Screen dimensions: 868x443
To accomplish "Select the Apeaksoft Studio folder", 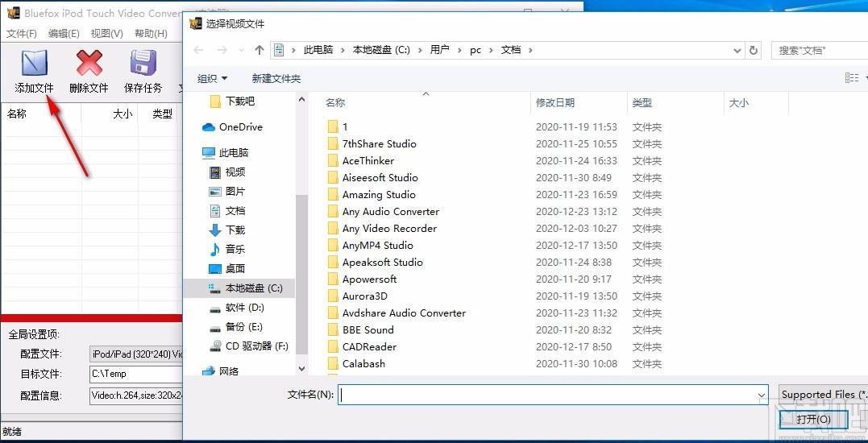I will pyautogui.click(x=375, y=262).
